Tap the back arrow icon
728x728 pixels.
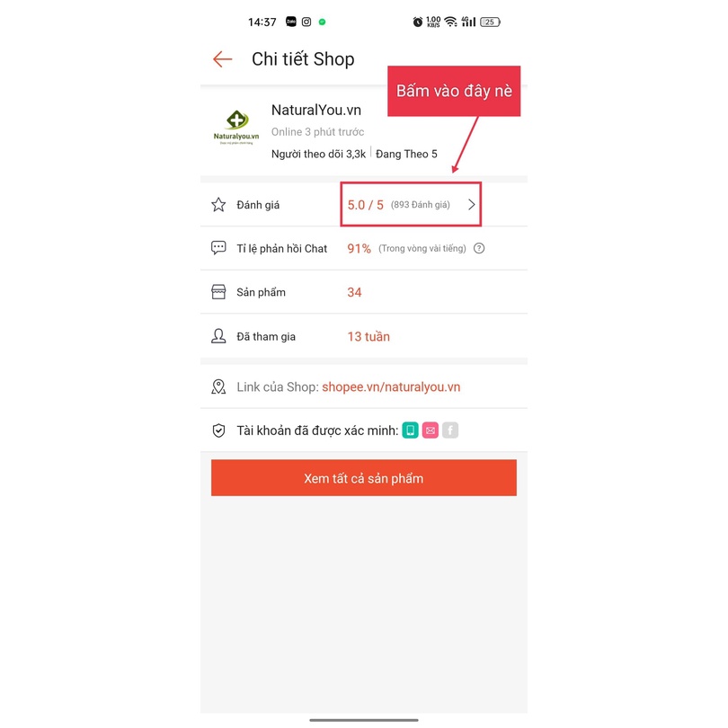coord(222,59)
